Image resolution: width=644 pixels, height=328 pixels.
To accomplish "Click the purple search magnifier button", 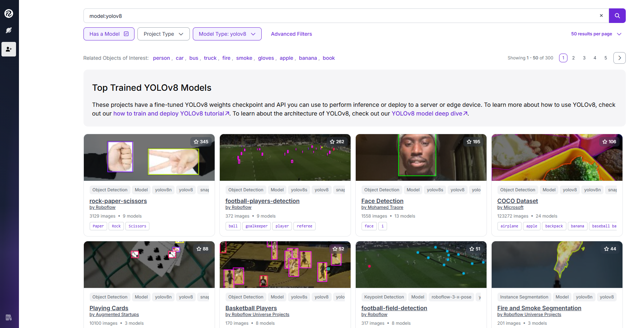I will click(x=617, y=16).
